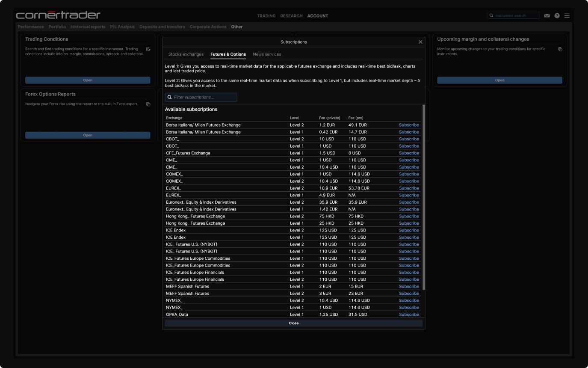Open Corporate Actions sub-tab
Screen dimensions: 588x368
tap(208, 27)
